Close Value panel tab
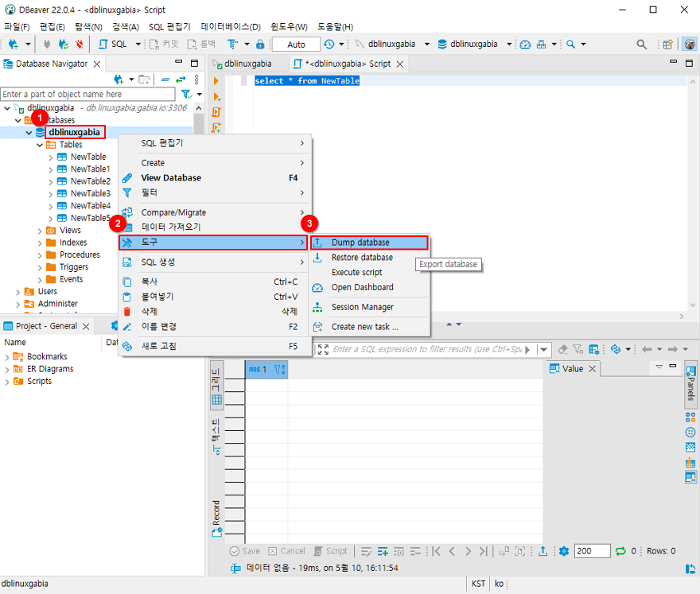This screenshot has height=594, width=700. [x=592, y=369]
